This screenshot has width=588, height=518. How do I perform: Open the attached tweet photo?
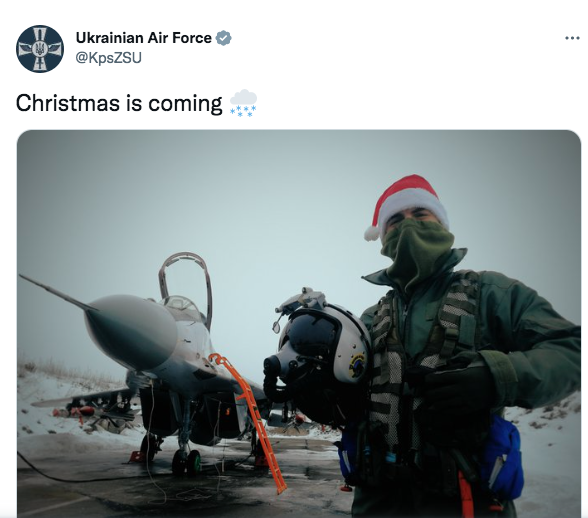point(299,324)
